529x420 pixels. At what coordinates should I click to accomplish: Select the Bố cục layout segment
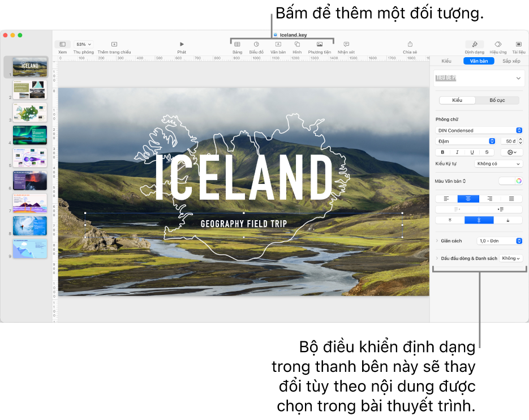(x=497, y=100)
